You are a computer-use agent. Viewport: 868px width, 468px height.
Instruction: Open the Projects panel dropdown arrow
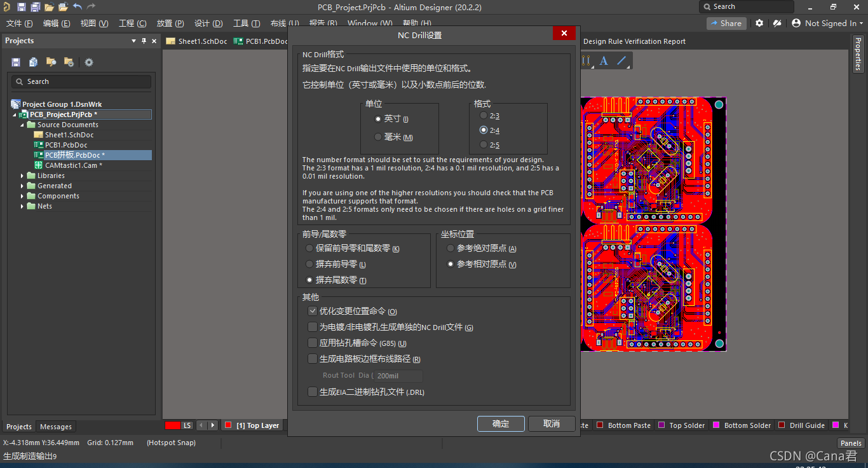click(x=133, y=40)
